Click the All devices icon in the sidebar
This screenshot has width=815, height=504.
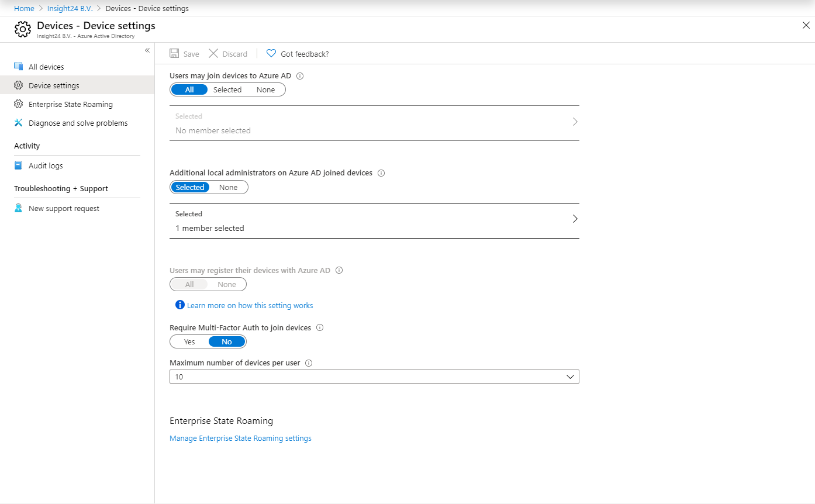click(18, 67)
